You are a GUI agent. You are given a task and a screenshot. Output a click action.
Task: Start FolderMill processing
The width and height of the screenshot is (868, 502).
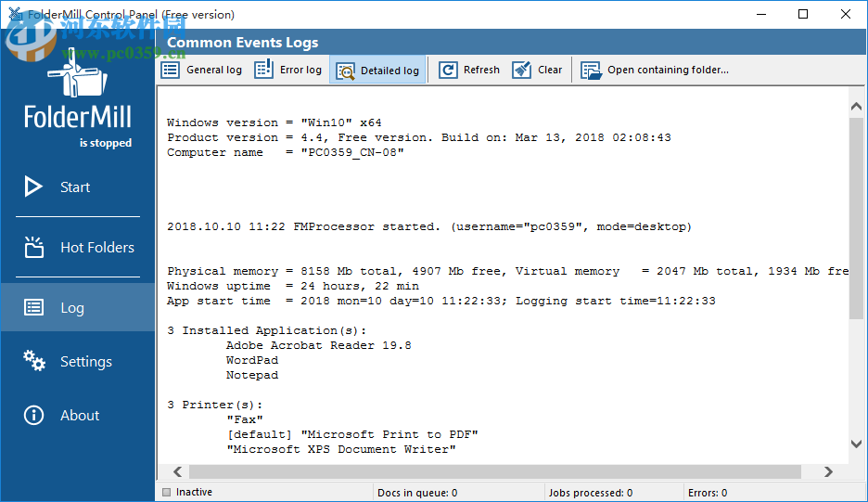[x=78, y=187]
